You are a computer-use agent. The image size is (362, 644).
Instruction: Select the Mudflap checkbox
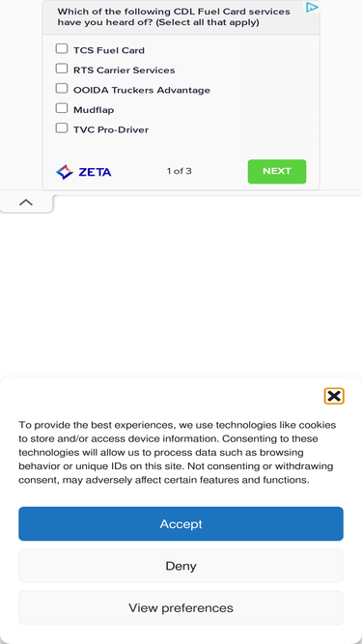click(62, 108)
